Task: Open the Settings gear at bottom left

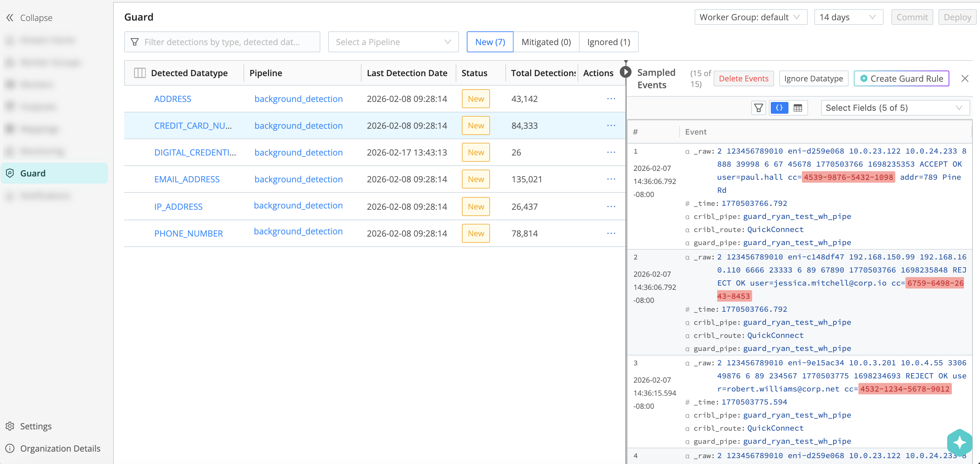Action: tap(36, 426)
